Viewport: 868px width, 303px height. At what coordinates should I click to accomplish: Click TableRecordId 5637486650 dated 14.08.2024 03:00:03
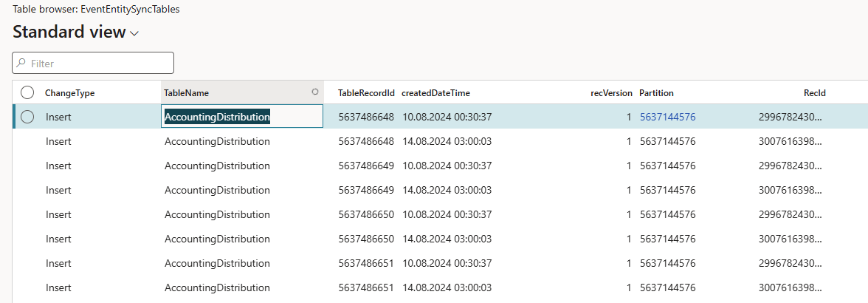366,239
